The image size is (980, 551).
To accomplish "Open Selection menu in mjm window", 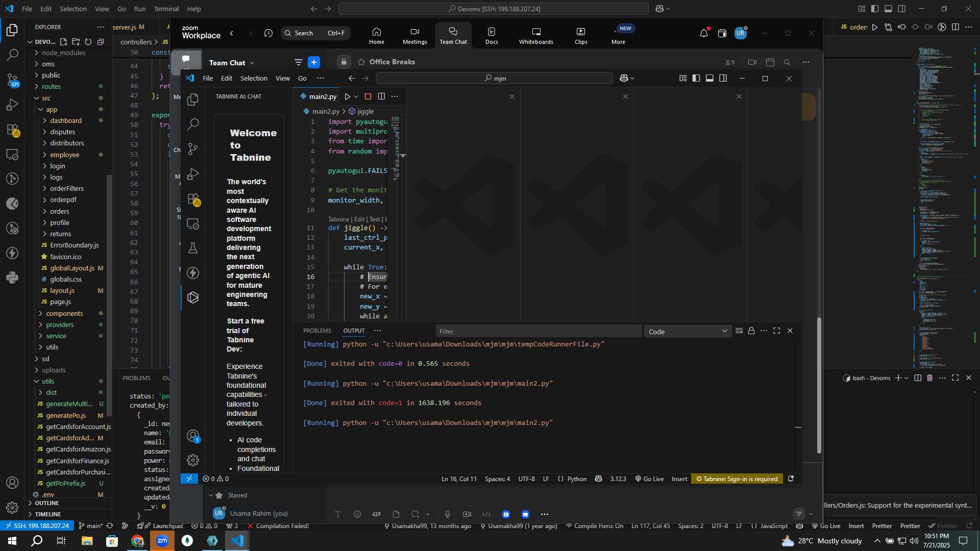I will point(254,78).
